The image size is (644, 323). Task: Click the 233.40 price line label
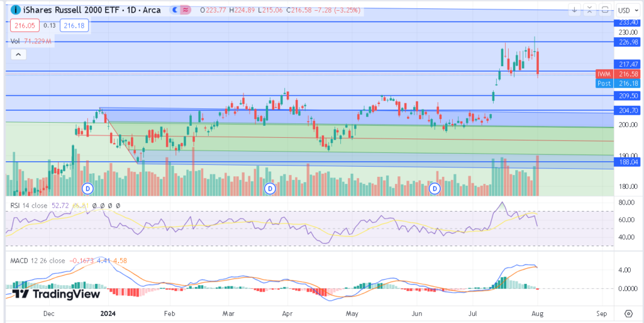pyautogui.click(x=626, y=23)
